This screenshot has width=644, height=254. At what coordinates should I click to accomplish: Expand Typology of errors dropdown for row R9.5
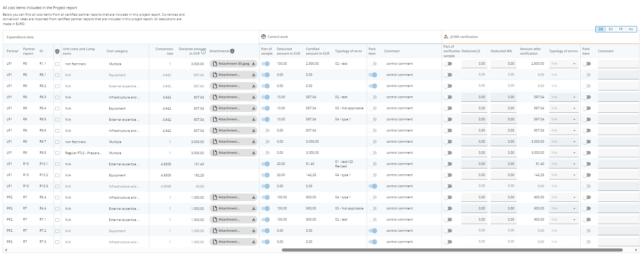point(574,119)
